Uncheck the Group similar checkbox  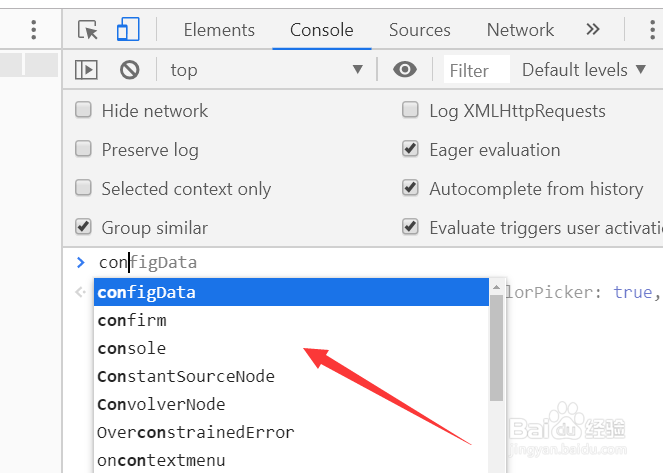[x=84, y=228]
